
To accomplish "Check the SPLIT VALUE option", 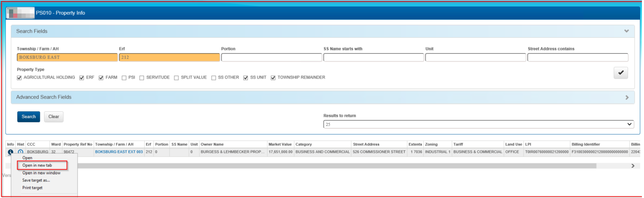I will click(x=177, y=78).
